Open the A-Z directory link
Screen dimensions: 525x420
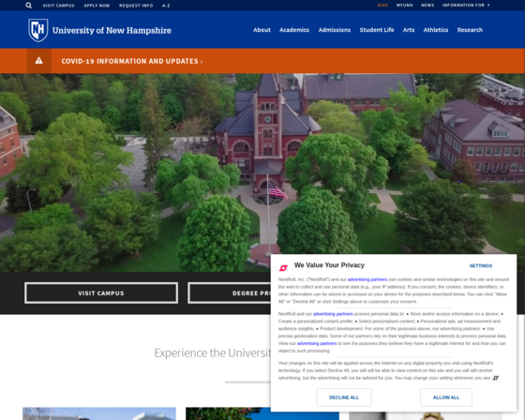coord(166,6)
